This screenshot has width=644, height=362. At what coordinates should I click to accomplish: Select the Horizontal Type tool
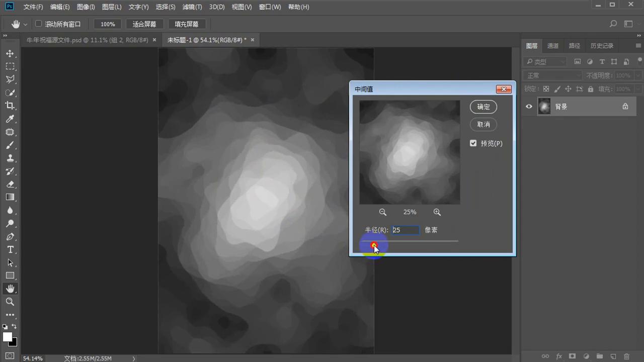click(10, 250)
